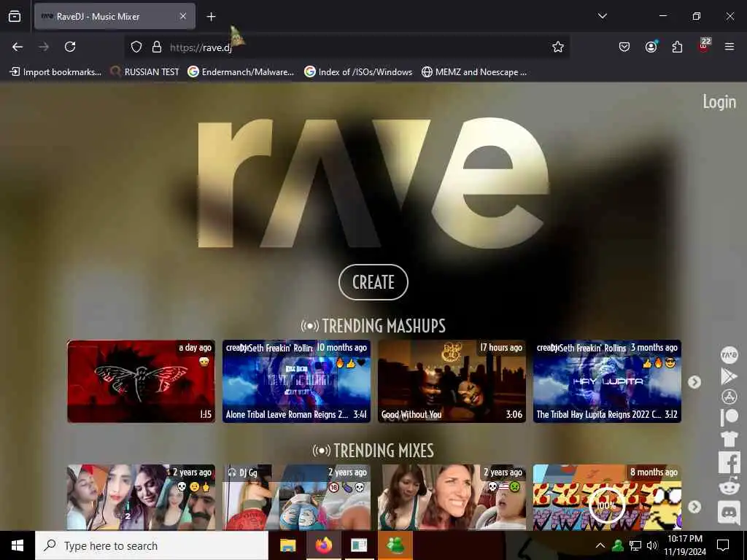
Task: Open File Explorer from the taskbar
Action: point(287,545)
